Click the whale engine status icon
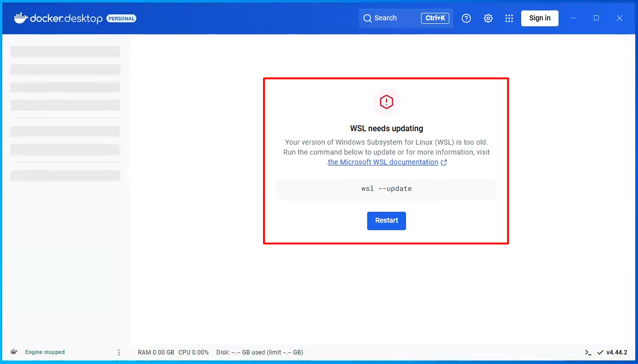638x364 pixels. click(x=14, y=352)
